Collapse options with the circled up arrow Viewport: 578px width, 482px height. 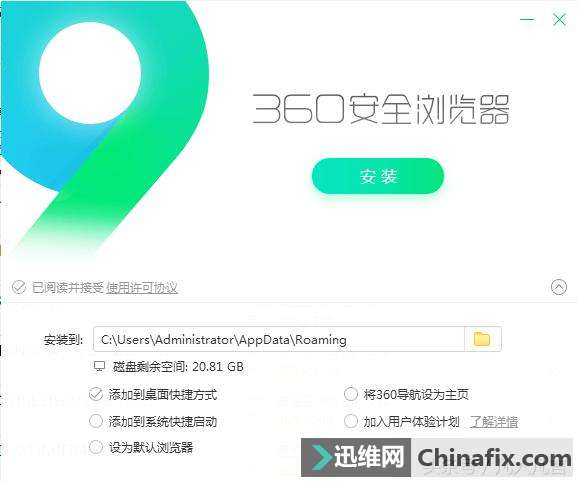click(559, 287)
